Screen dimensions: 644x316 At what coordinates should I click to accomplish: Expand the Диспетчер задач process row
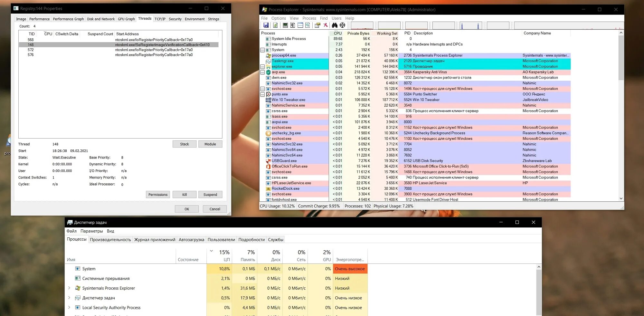(x=69, y=298)
